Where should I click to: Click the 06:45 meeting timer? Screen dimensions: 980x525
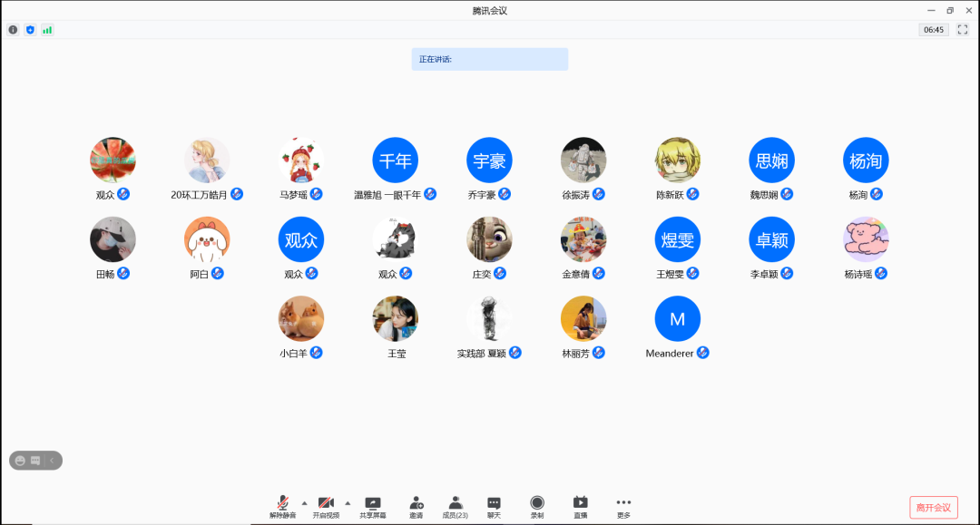coord(934,30)
